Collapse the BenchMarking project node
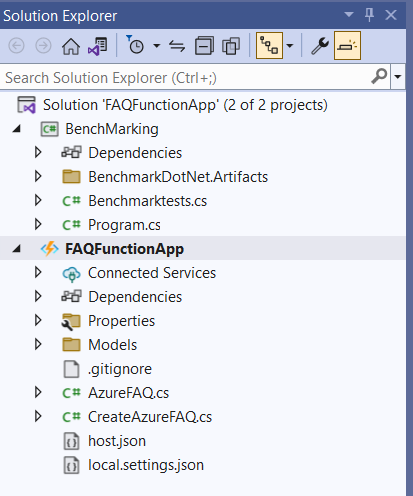 pos(16,129)
